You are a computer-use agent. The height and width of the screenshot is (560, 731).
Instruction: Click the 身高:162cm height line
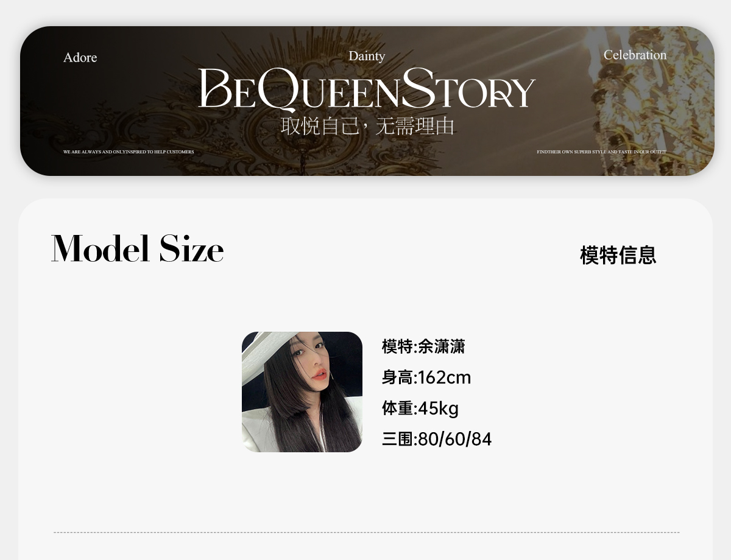coord(426,377)
